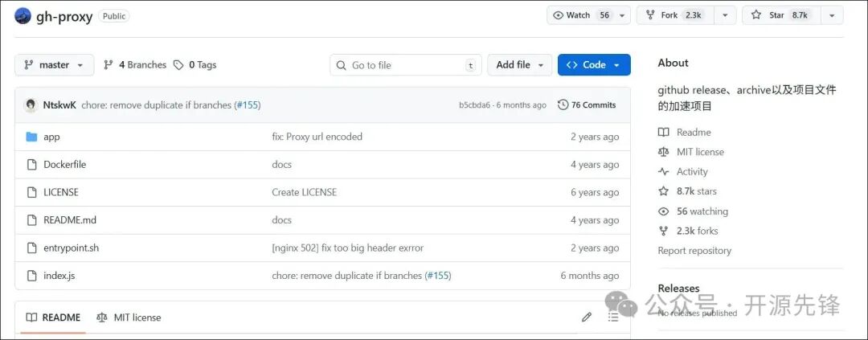Open the app folder
This screenshot has height=340, width=868.
[51, 137]
